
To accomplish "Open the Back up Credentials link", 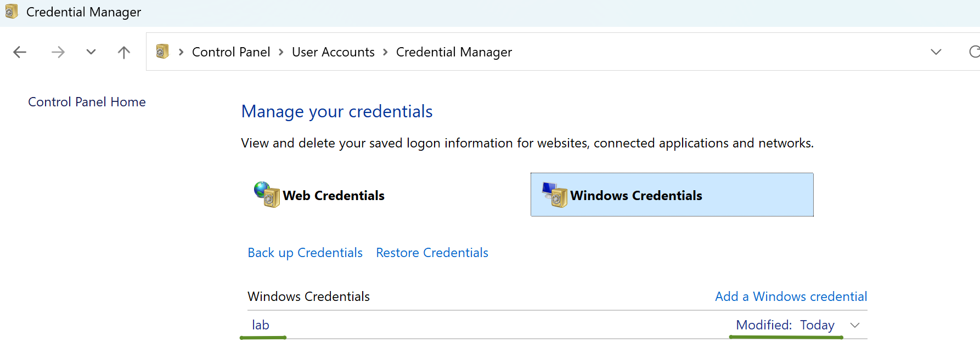I will point(305,253).
